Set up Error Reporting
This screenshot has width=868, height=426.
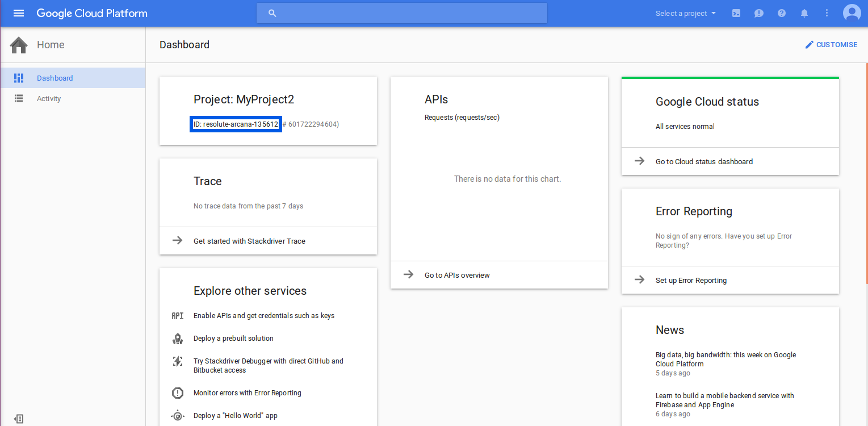tap(691, 280)
